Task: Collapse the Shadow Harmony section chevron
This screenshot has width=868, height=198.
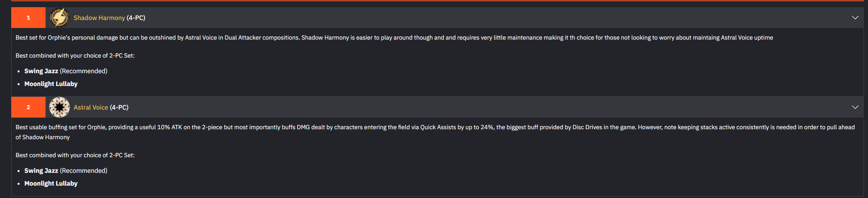Action: 855,18
